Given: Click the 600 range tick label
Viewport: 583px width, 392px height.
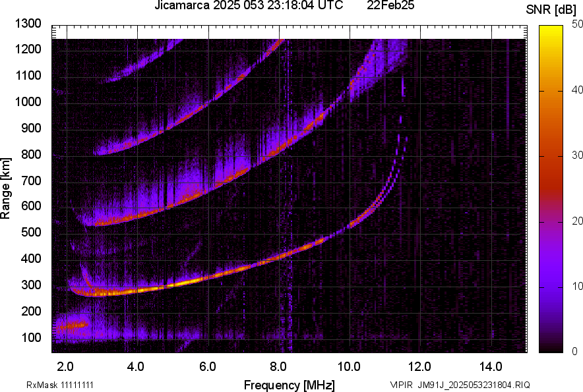Looking at the screenshot, I should [31, 206].
